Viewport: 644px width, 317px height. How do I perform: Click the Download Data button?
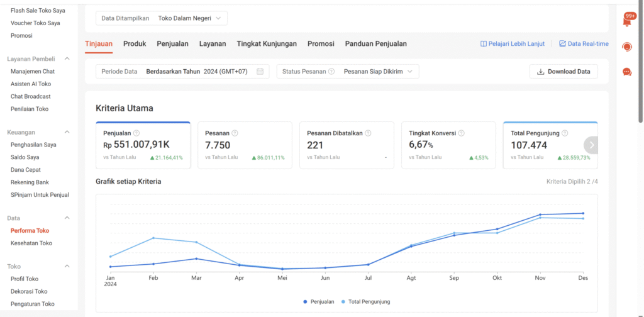tap(563, 72)
